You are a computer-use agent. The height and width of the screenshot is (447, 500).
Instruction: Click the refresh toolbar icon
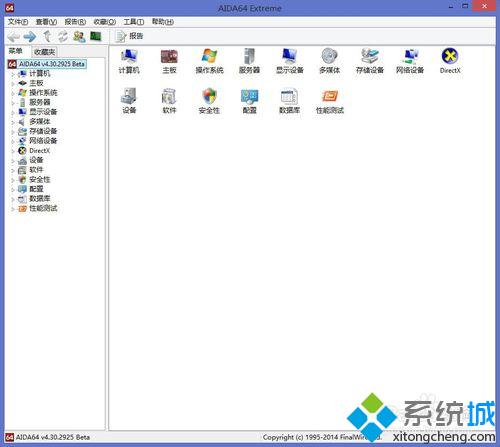click(63, 37)
